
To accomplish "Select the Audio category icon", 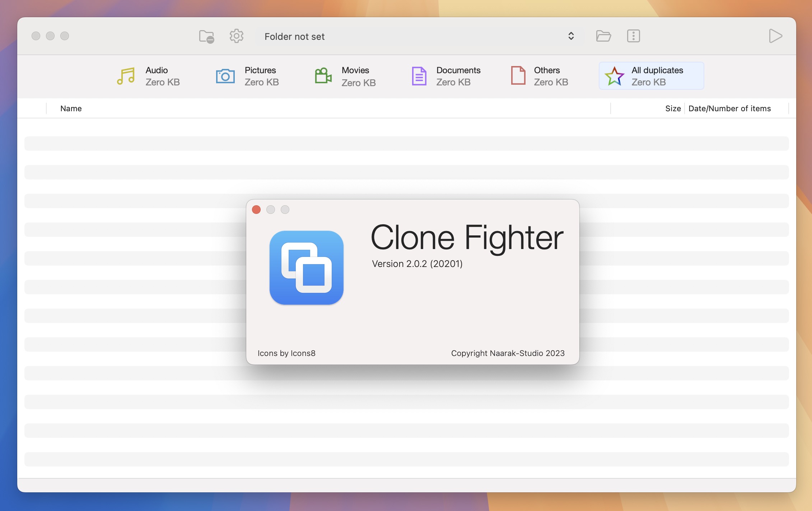I will (x=125, y=75).
